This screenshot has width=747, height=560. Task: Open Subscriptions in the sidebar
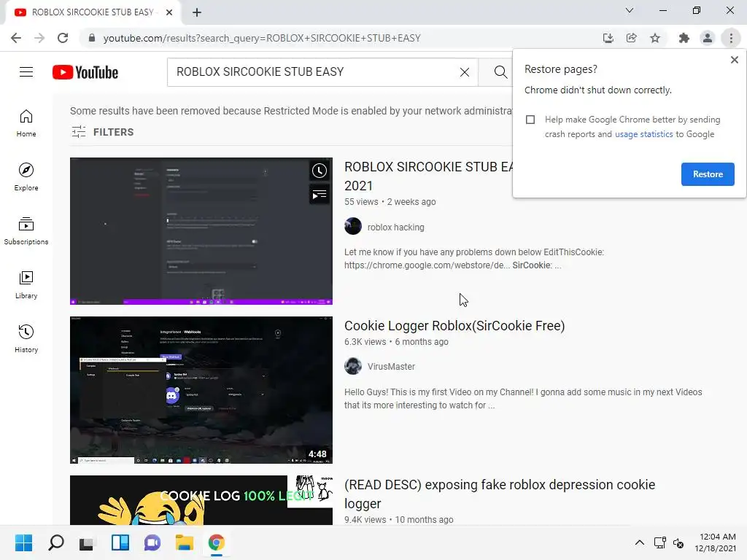[x=26, y=231]
